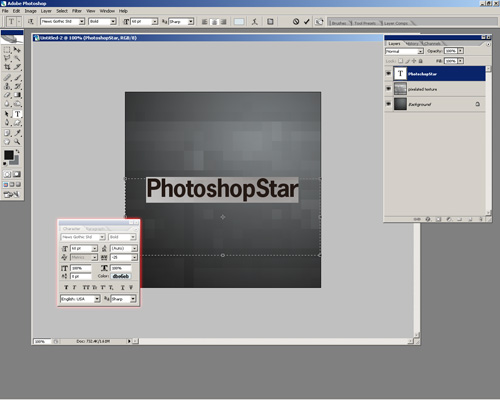Commit current text edits with checkmark
Screen dimensions: 500x400
[x=307, y=22]
